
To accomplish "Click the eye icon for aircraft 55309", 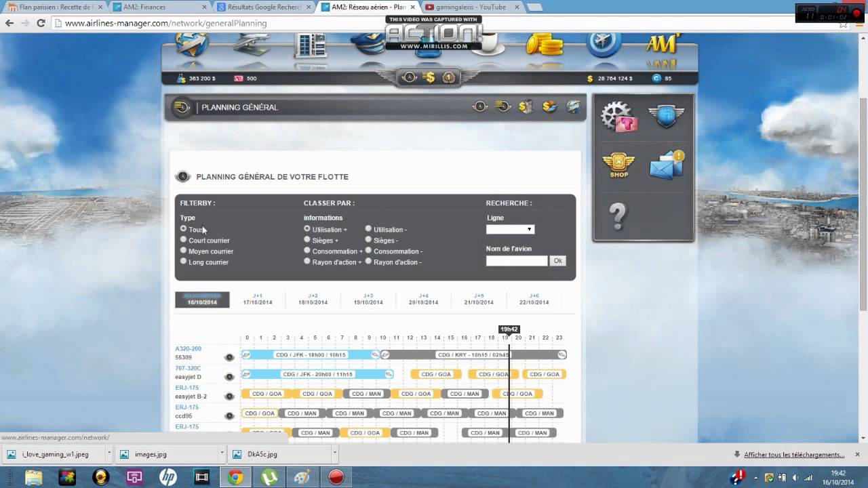I will tap(229, 357).
